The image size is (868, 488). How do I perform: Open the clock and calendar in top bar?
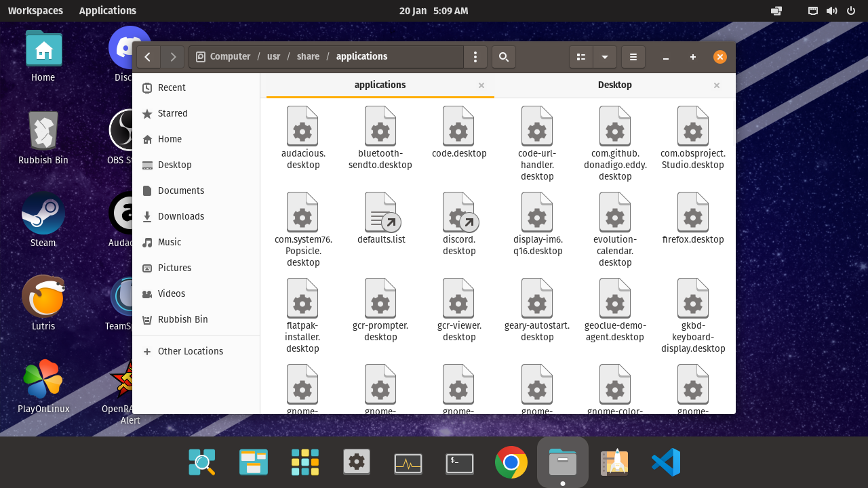433,11
